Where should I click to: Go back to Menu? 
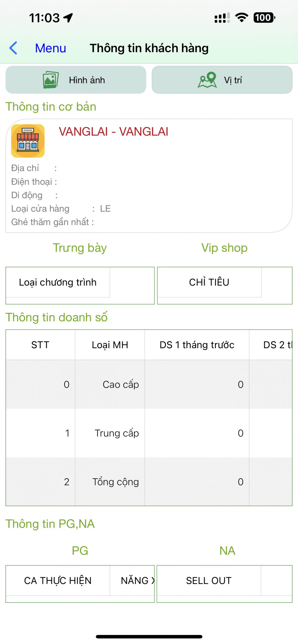[x=50, y=48]
